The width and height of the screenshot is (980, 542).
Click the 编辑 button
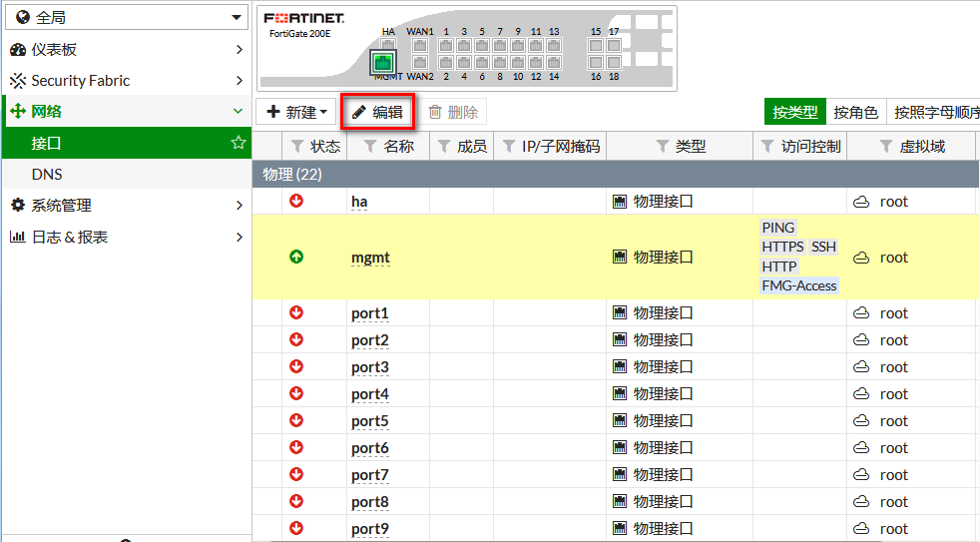[x=377, y=113]
